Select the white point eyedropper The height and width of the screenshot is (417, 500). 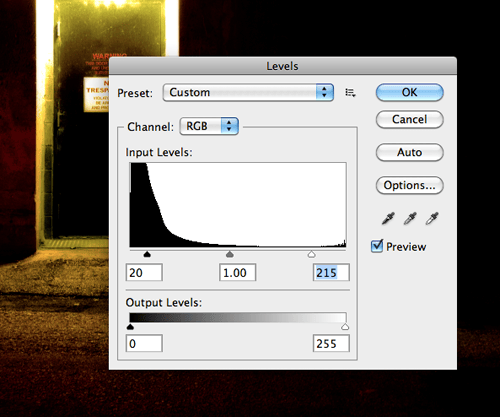[x=432, y=219]
